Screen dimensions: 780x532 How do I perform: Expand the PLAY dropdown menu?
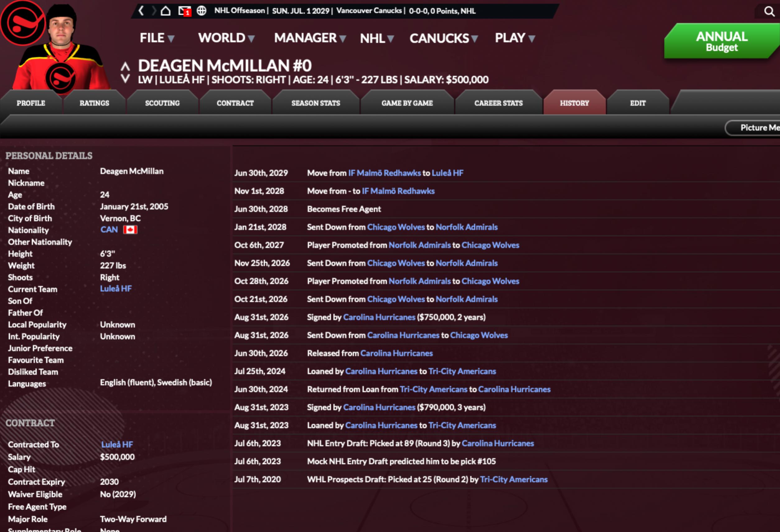click(x=515, y=38)
